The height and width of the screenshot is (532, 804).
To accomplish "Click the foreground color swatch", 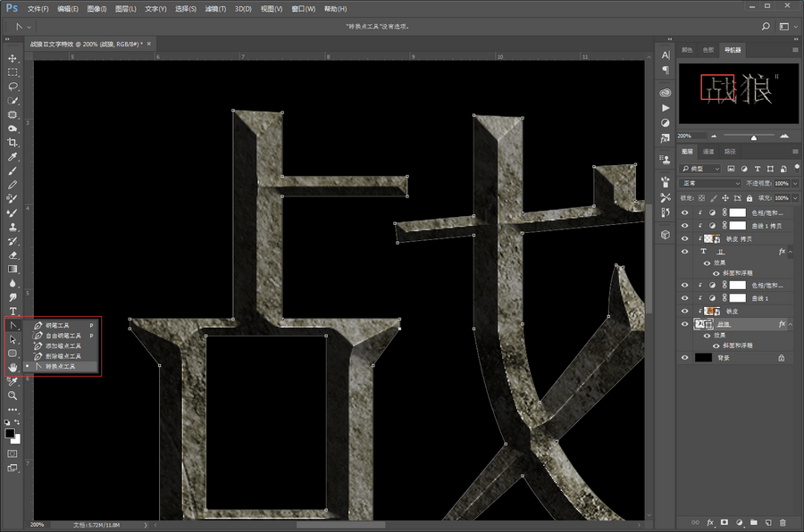I will pos(10,433).
